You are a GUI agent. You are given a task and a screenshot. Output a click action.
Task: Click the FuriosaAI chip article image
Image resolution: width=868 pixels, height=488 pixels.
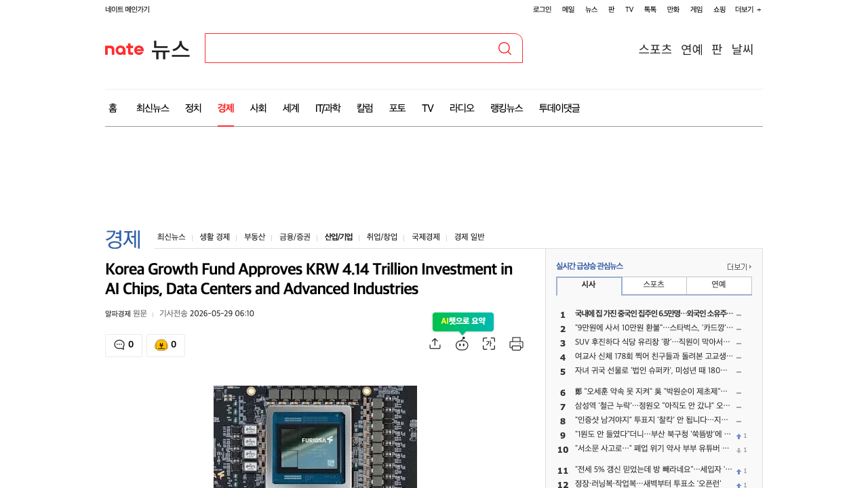315,436
